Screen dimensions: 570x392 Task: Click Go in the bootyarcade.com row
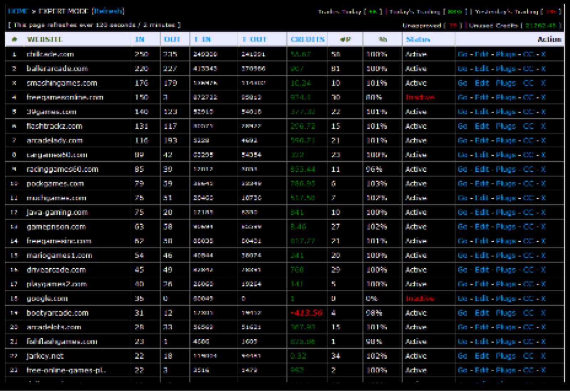pos(462,313)
